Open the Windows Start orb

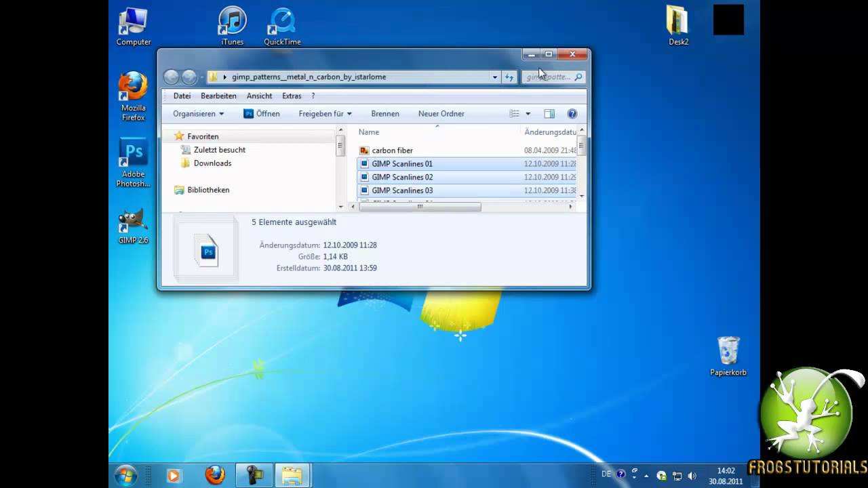[x=126, y=475]
